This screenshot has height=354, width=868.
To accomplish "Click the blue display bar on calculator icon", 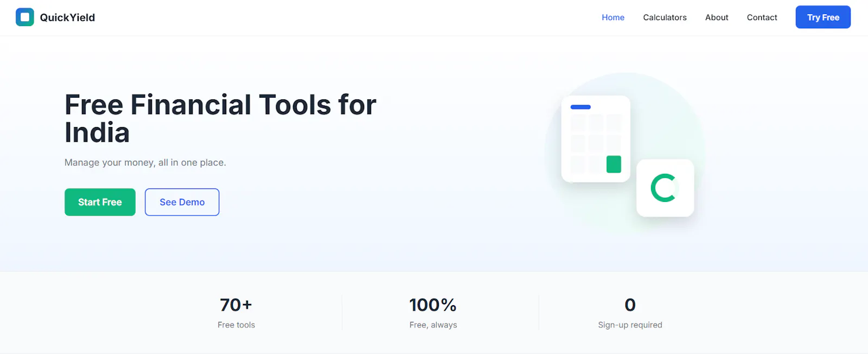I will [580, 107].
